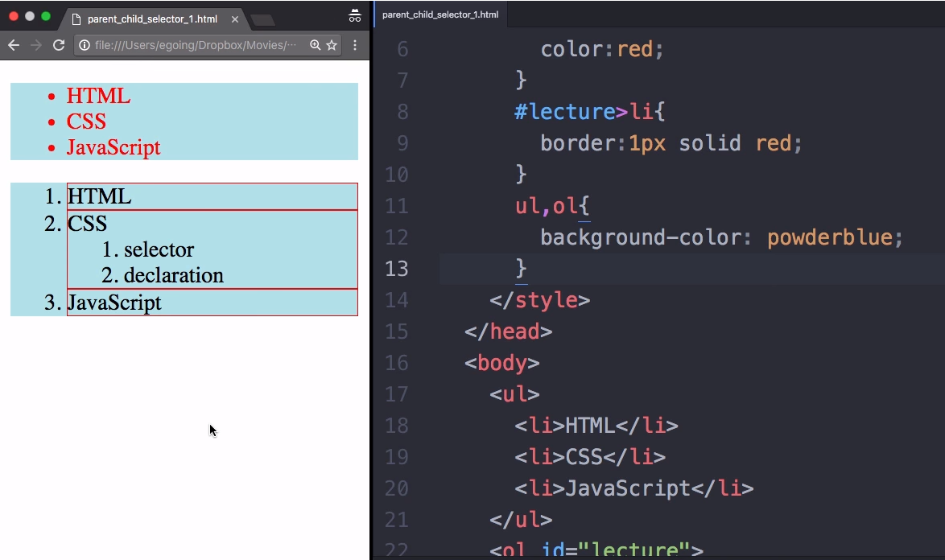Image resolution: width=945 pixels, height=560 pixels.
Task: Click powderblue value in code
Action: (829, 237)
